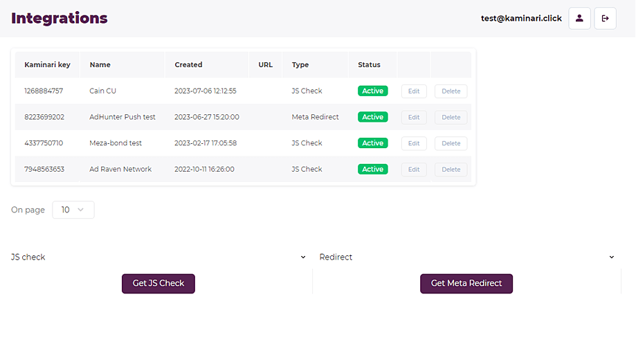Edit the Meza-bond test integration
This screenshot has height=364, width=636.
(x=414, y=143)
